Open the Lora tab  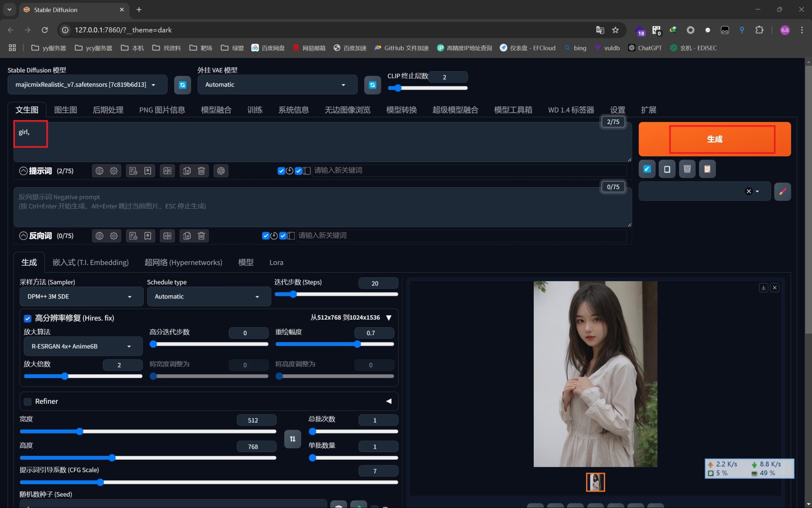pos(276,262)
